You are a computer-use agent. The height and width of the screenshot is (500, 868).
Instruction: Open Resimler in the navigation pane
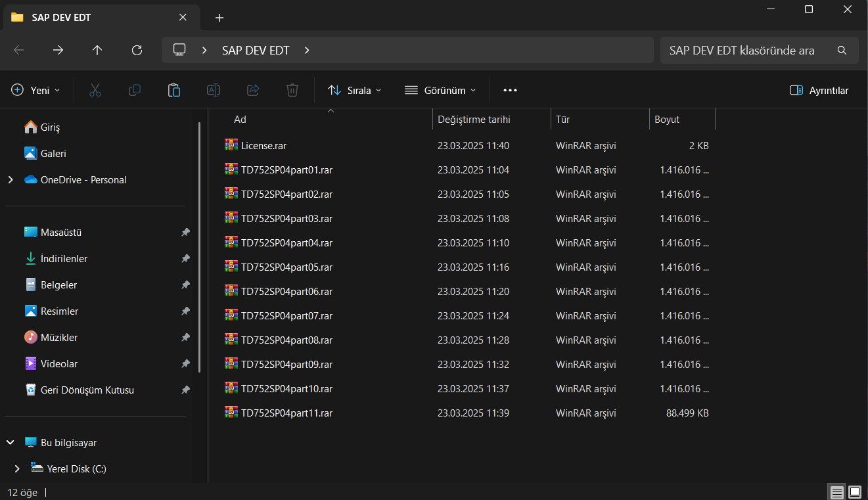pos(59,311)
